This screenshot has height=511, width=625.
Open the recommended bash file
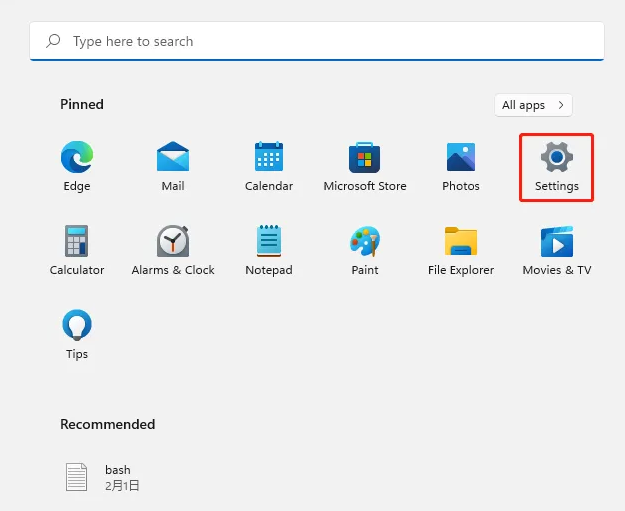point(102,477)
